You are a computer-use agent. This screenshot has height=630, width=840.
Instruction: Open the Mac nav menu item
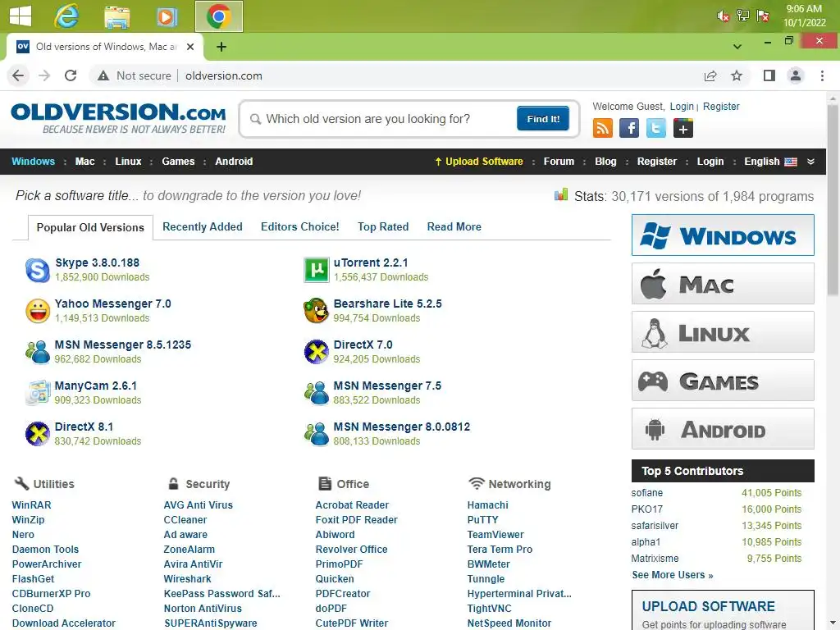(x=84, y=162)
